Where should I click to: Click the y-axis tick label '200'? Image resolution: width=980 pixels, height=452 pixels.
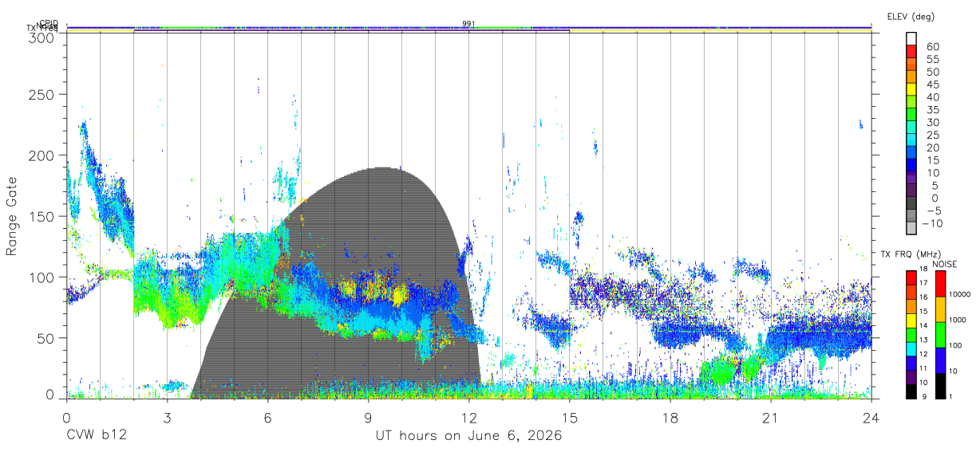(41, 155)
